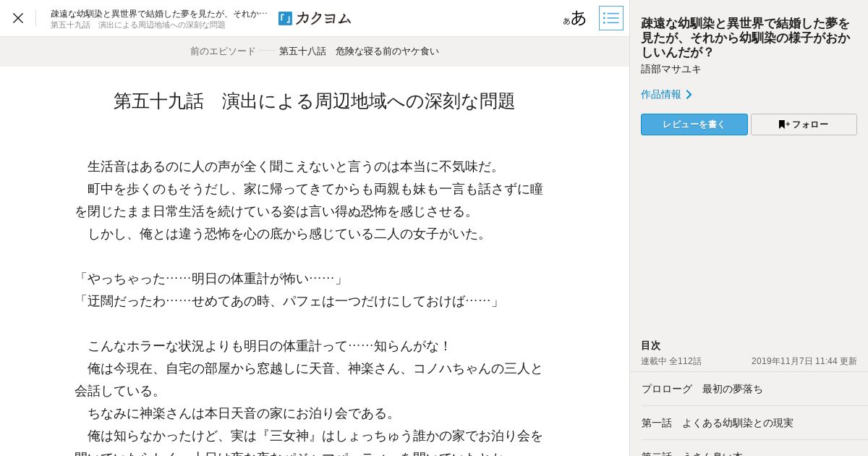This screenshot has width=868, height=456.
Task: Click the line 「やっちゃった……明日の体重計が怖い……」
Action: [211, 279]
